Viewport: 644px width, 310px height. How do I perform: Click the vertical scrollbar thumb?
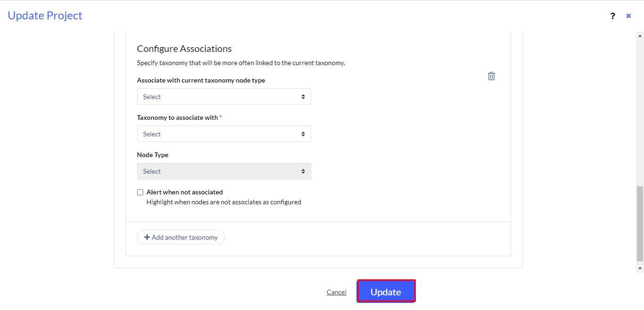click(640, 224)
